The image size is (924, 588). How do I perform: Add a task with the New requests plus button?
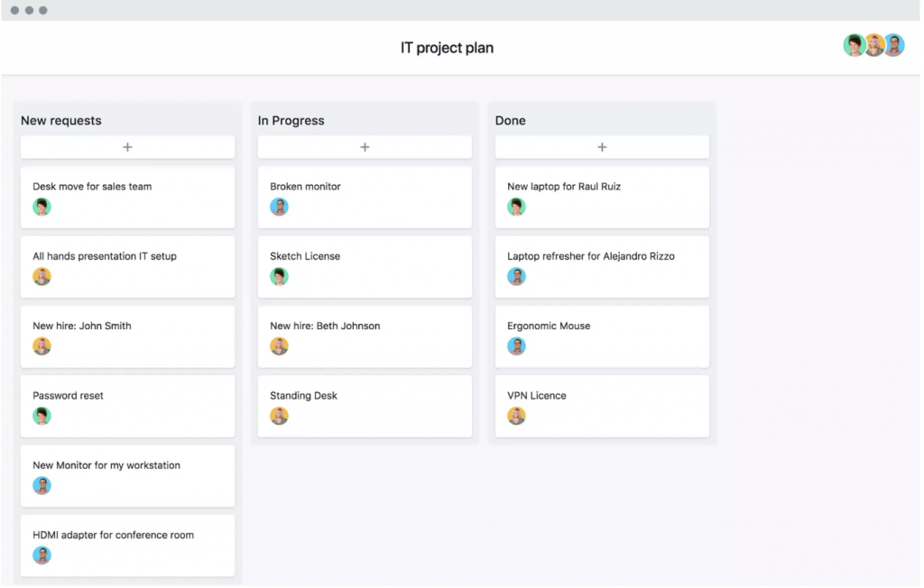(x=126, y=146)
